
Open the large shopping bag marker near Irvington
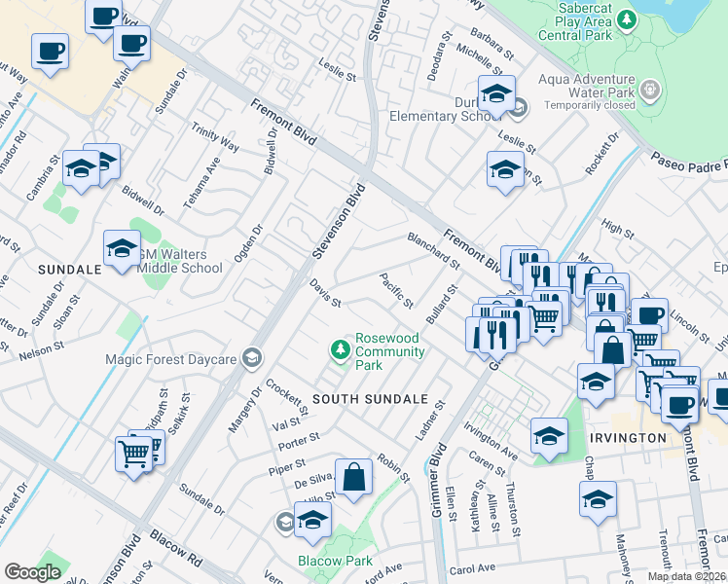click(x=613, y=350)
